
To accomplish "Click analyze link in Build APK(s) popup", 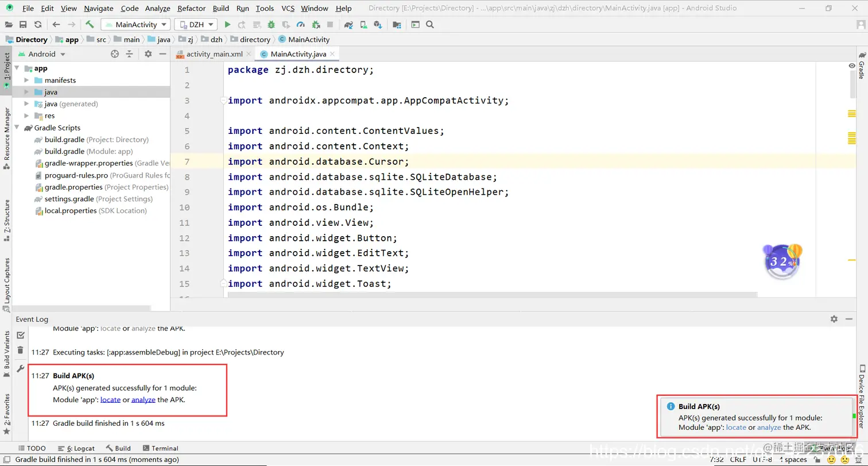I will [x=769, y=428].
